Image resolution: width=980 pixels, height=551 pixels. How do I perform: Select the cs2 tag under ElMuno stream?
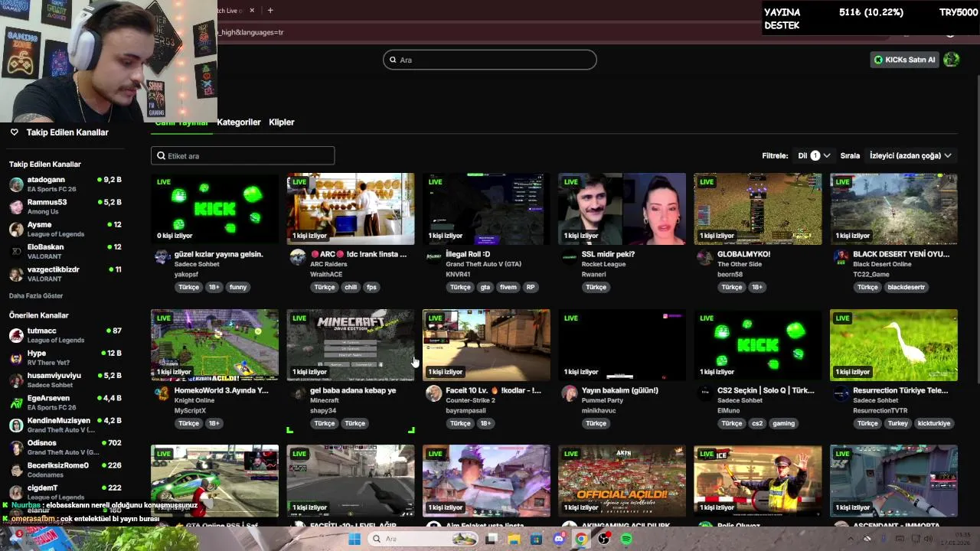[x=757, y=423]
